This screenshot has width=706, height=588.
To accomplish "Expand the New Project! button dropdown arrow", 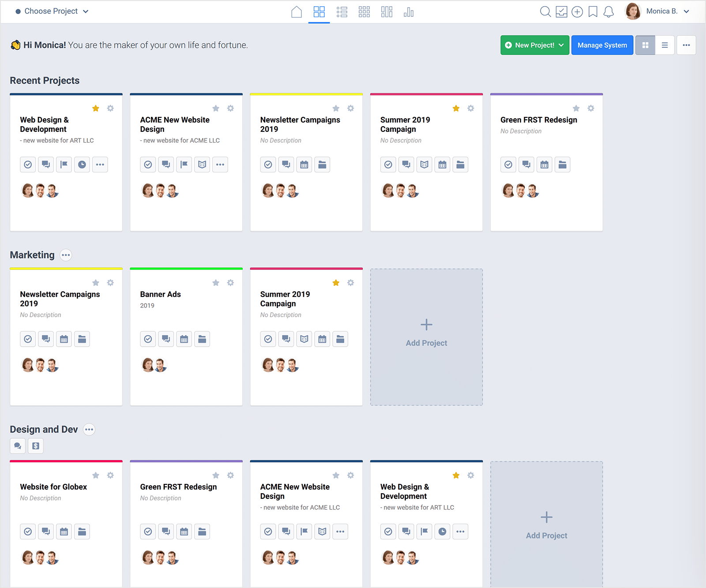I will click(x=561, y=45).
